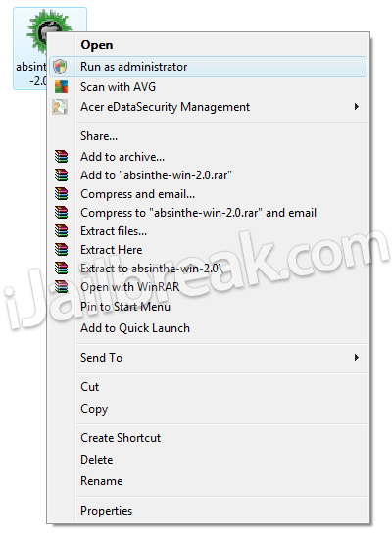Click the WinRAR icon beside Extract Here
The width and height of the screenshot is (392, 539).
click(x=61, y=249)
